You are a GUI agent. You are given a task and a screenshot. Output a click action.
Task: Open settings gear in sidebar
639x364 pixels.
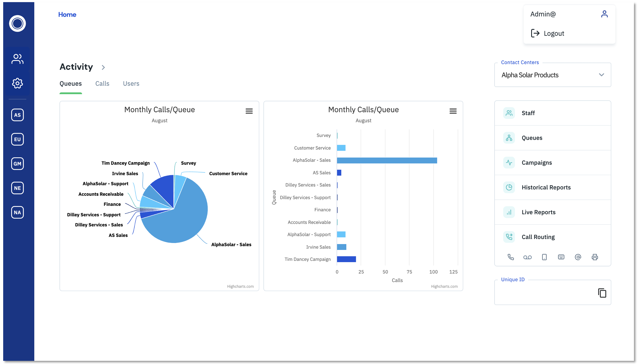click(18, 83)
